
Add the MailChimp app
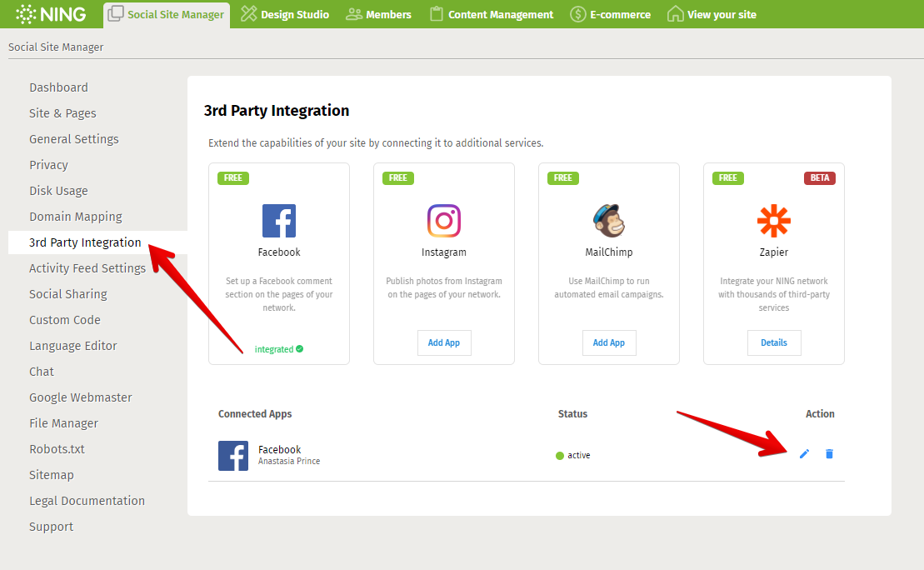coord(609,342)
